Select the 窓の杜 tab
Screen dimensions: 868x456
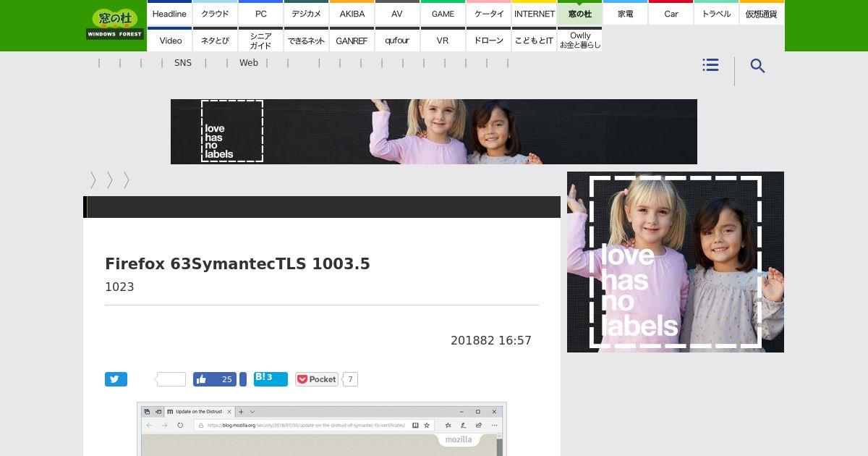click(579, 13)
